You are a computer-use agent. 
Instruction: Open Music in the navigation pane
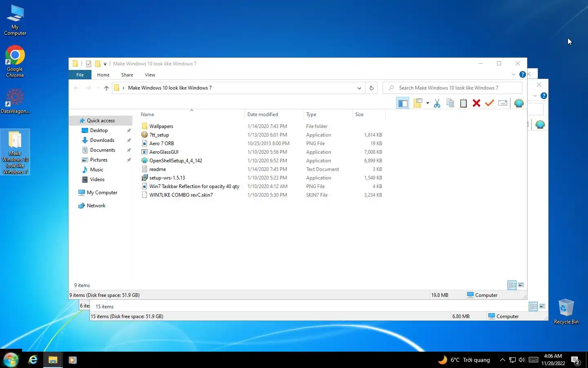click(97, 170)
